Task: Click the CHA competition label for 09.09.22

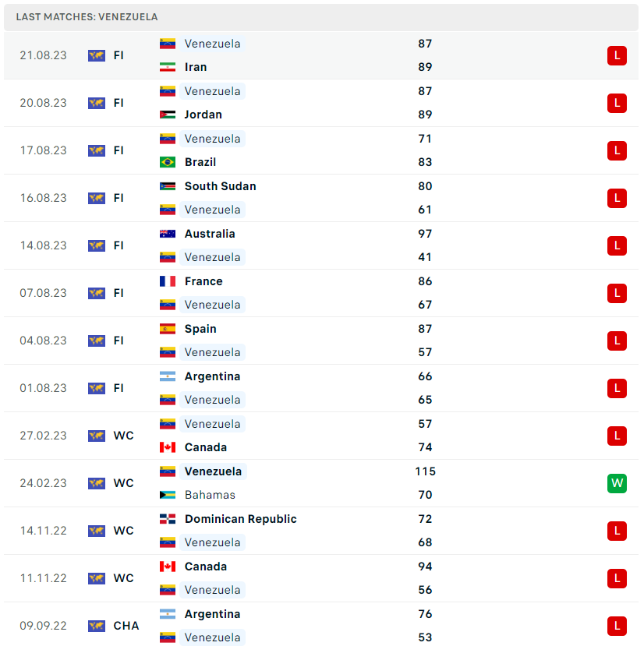Action: (126, 626)
